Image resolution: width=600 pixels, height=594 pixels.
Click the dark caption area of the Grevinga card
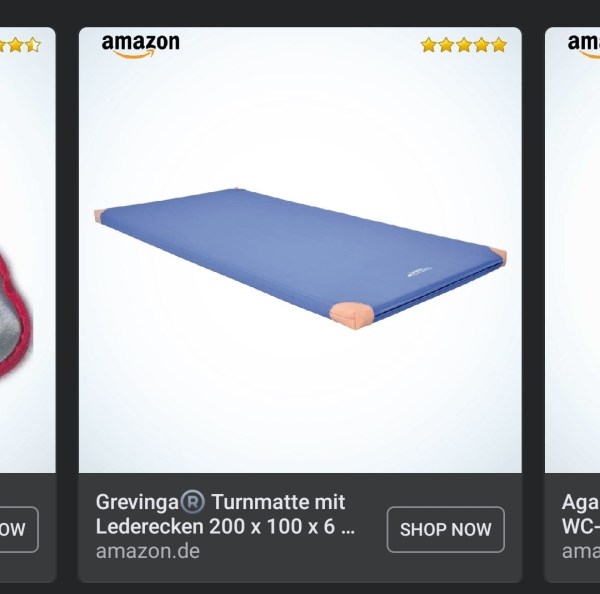pos(300,527)
